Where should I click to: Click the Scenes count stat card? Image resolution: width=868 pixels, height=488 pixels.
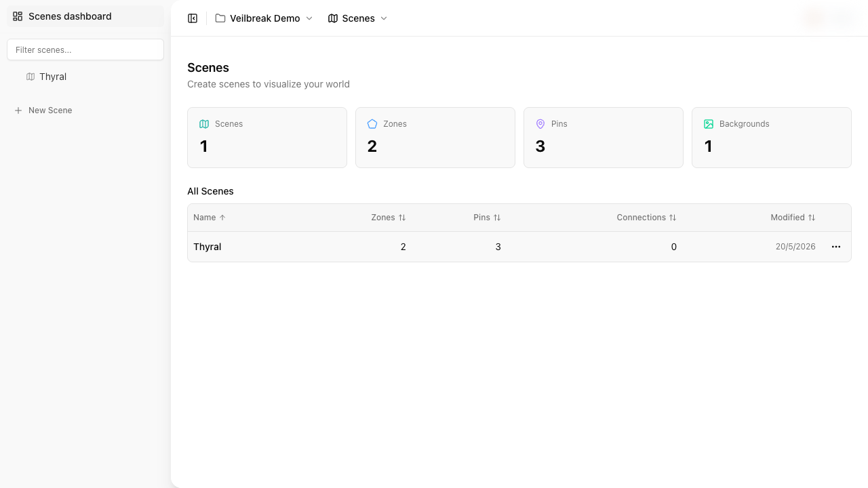(267, 138)
